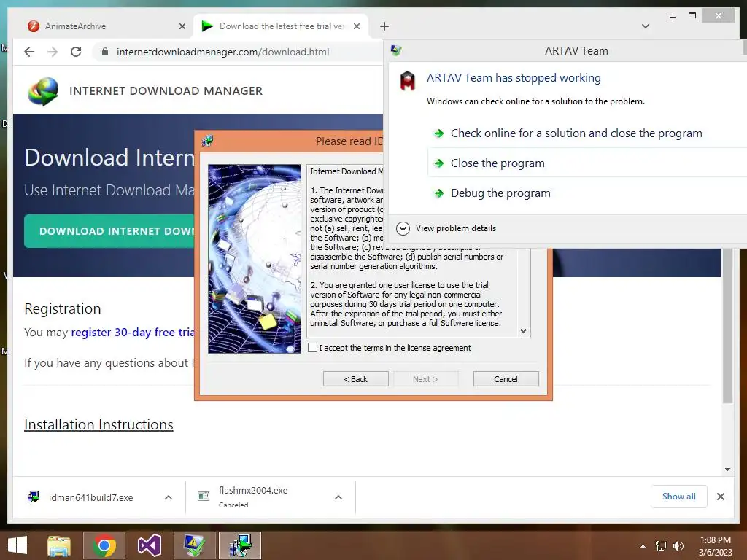Screen dimensions: 747x560
Task: Open the Windows Start menu
Action: tap(18, 545)
